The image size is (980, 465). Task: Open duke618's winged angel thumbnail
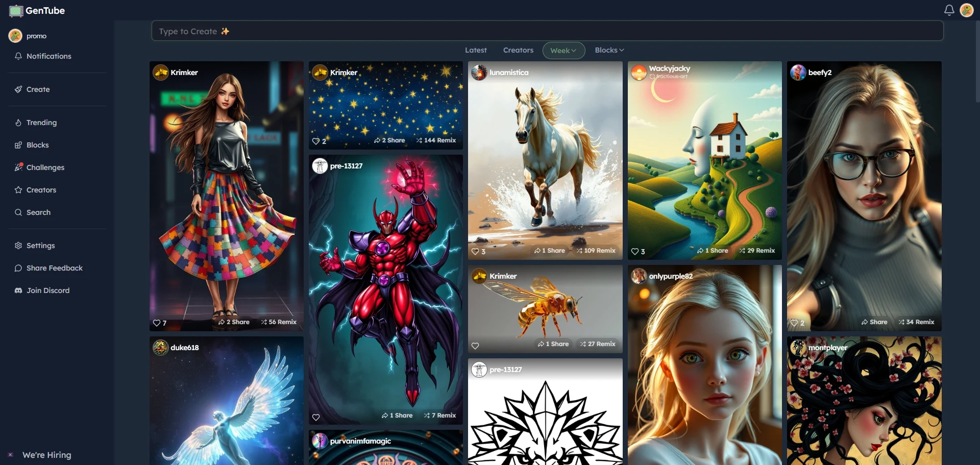227,401
